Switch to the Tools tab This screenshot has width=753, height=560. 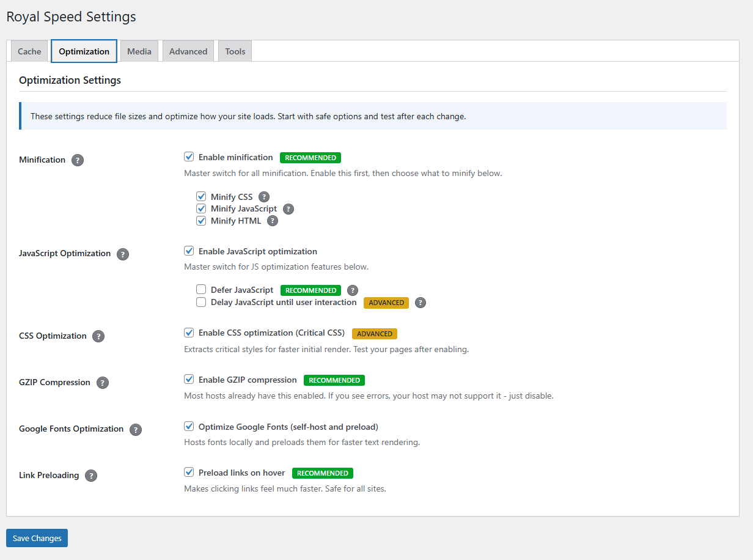(x=235, y=51)
